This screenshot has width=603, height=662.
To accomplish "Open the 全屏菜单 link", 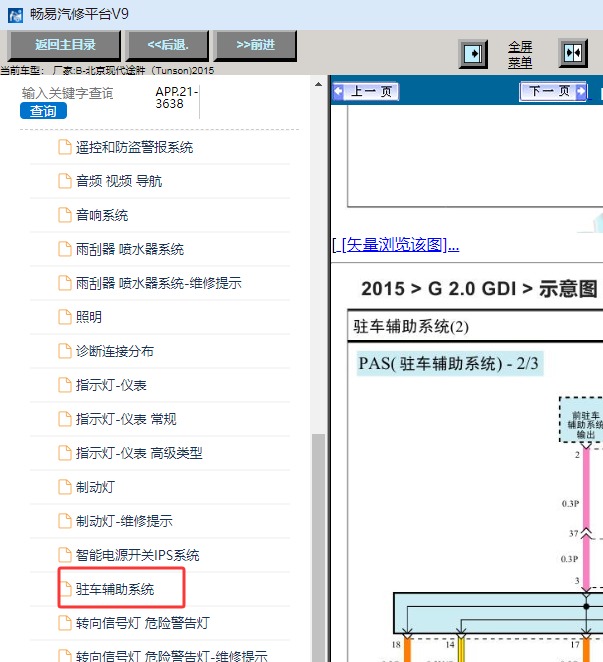I will 520,55.
